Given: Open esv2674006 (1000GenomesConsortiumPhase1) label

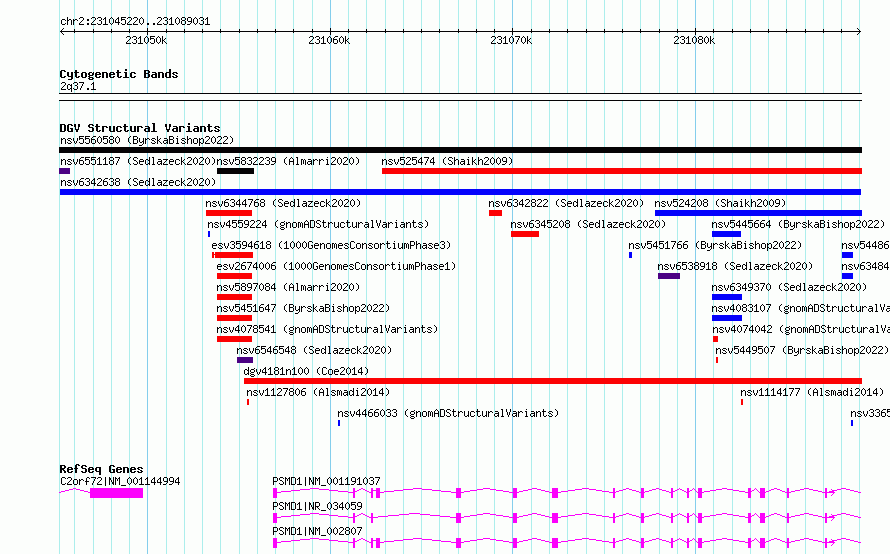Looking at the screenshot, I should (336, 266).
